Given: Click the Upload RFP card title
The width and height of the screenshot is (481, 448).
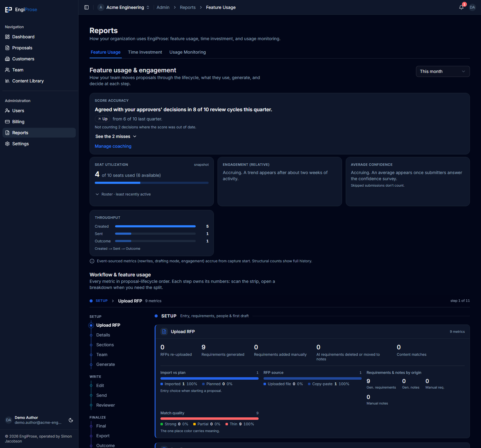Looking at the screenshot, I should [183, 332].
